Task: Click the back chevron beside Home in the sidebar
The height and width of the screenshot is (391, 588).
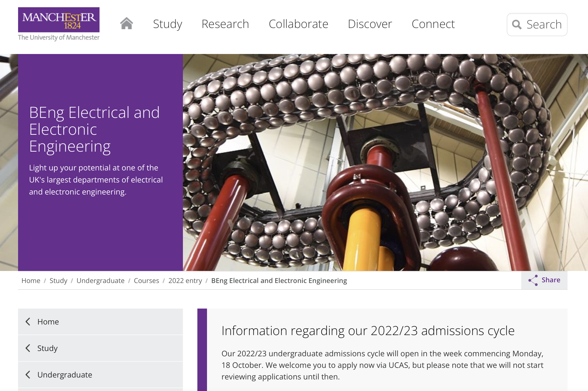Action: coord(28,321)
